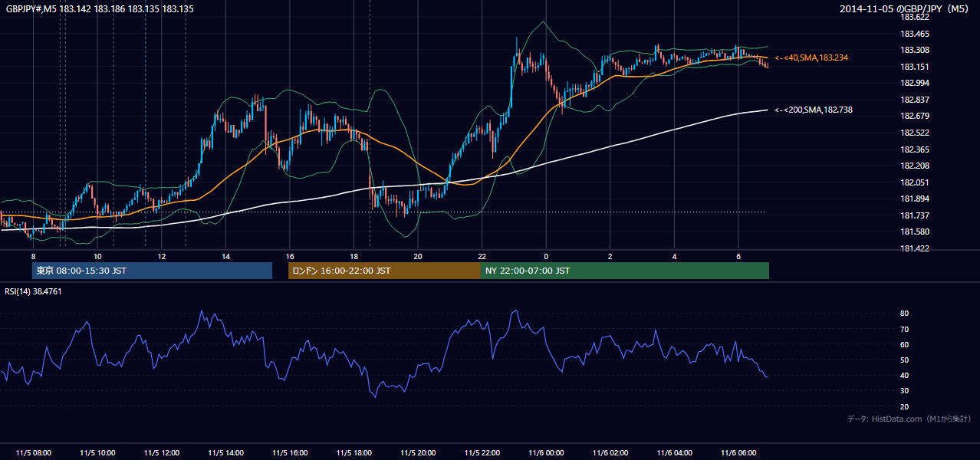This screenshot has height=460, width=980.
Task: Click price axis value 181.580
Action: pyautogui.click(x=914, y=232)
